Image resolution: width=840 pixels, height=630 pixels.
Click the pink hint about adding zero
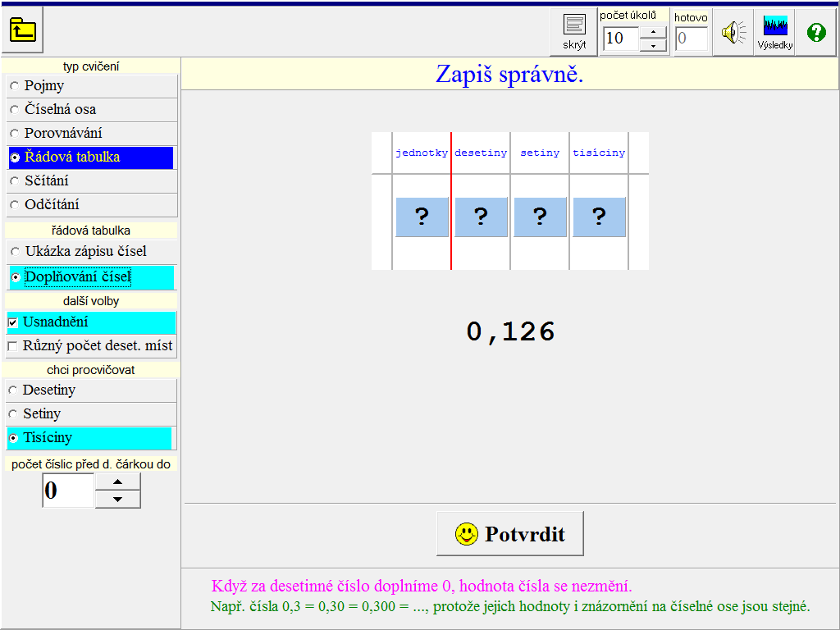pos(422,586)
